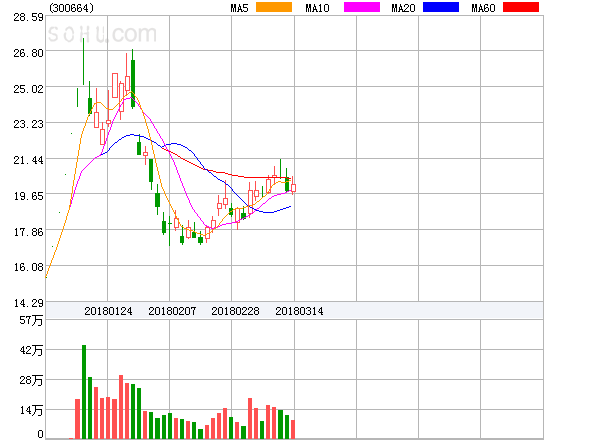Click the 14万 volume axis label
This screenshot has width=600, height=440.
pos(31,410)
